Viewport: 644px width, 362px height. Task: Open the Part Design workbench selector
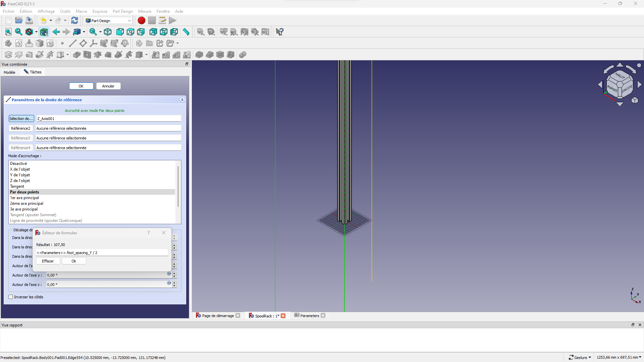[129, 20]
